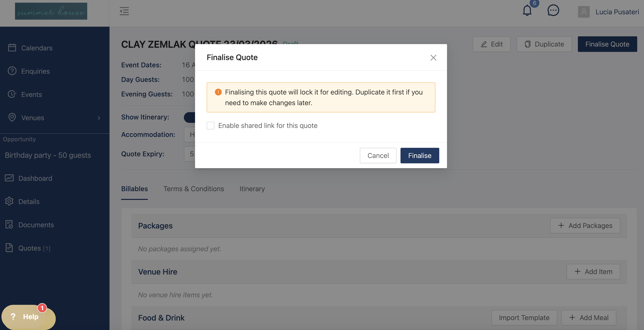Open the Events sidebar item
Screen dimensions: 644x330
pyautogui.click(x=31, y=94)
